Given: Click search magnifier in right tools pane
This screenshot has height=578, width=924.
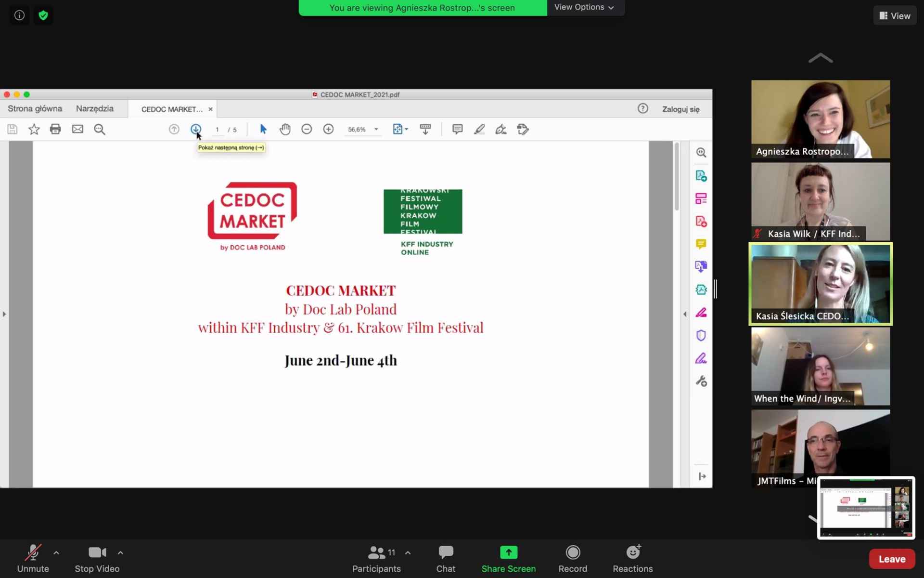Looking at the screenshot, I should click(x=701, y=153).
